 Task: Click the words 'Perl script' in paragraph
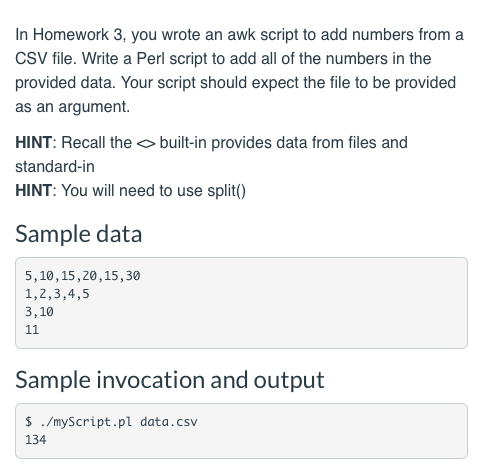pos(175,59)
